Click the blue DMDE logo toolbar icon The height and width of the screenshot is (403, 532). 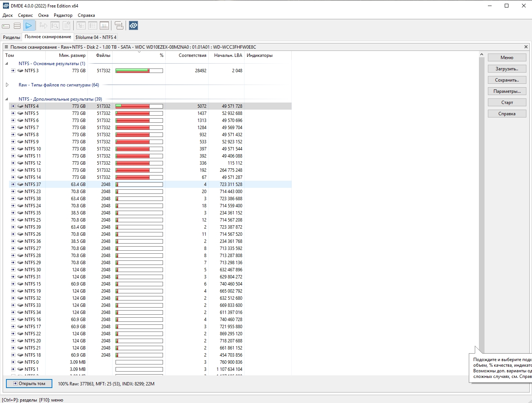[x=133, y=25]
